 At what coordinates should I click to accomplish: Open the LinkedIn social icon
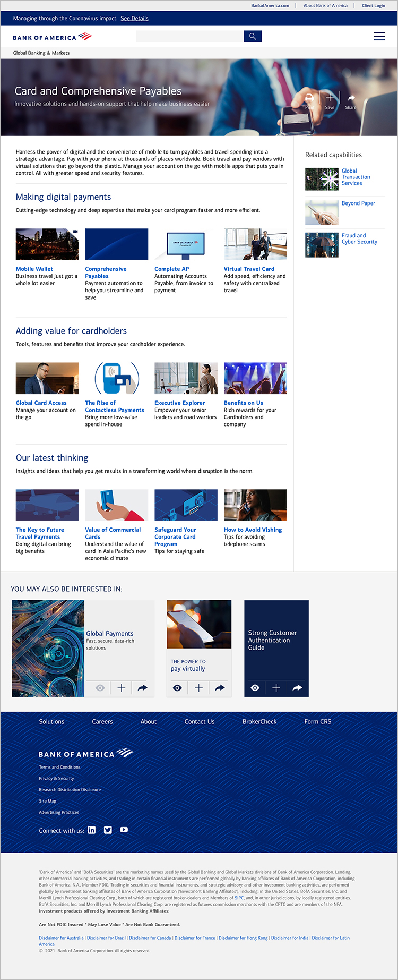click(92, 830)
